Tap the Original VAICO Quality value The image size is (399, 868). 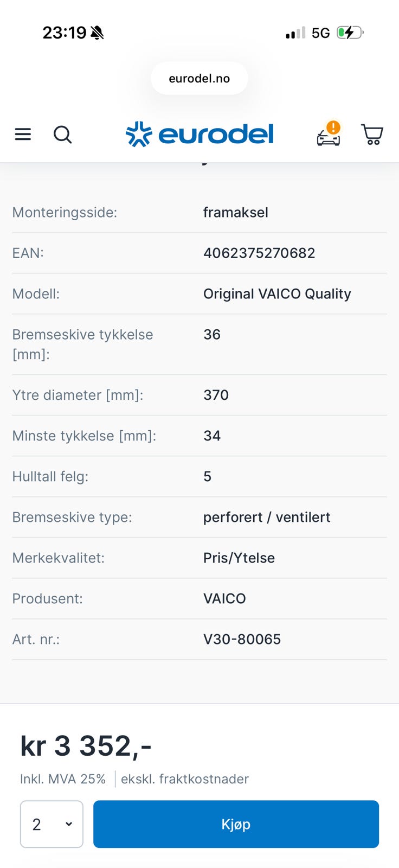click(x=277, y=294)
